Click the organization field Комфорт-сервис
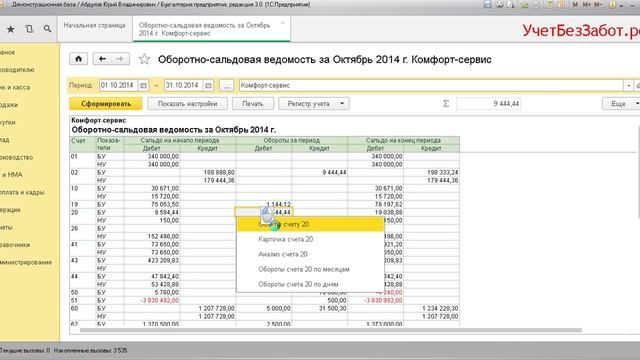 [431, 86]
